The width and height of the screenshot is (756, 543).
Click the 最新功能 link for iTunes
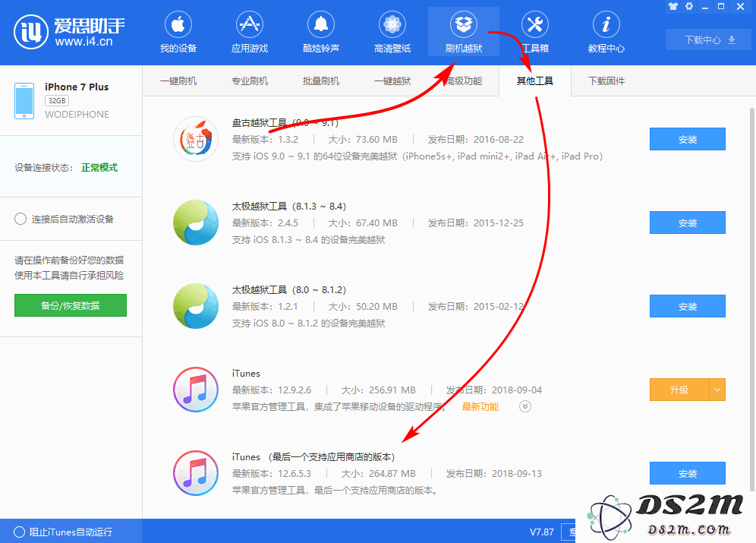[x=480, y=406]
